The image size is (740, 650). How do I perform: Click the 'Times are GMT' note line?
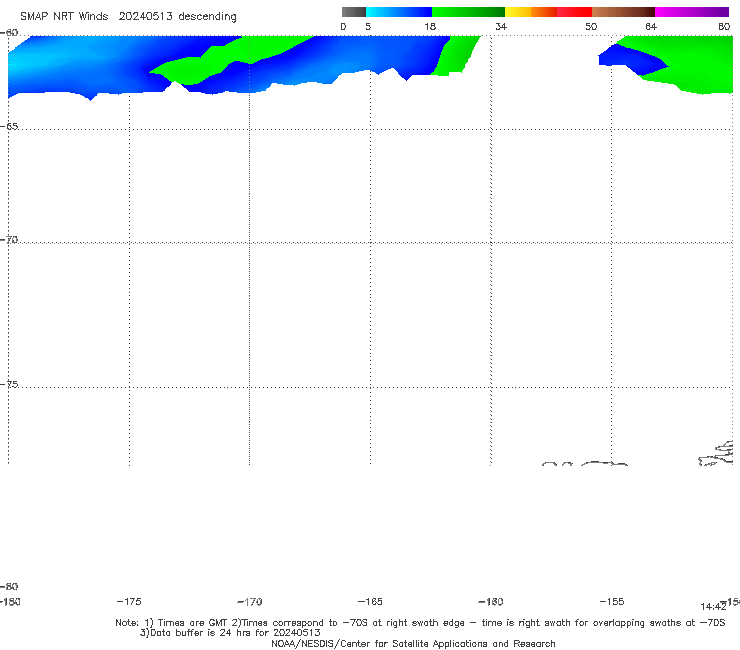click(x=420, y=623)
